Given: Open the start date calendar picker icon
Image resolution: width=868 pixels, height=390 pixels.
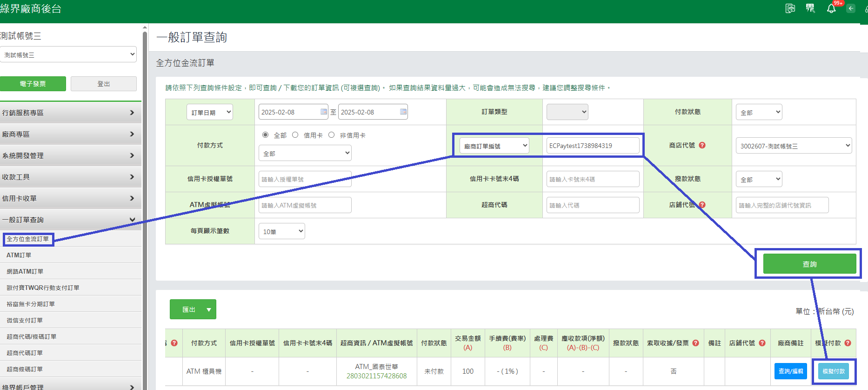Looking at the screenshot, I should [324, 112].
